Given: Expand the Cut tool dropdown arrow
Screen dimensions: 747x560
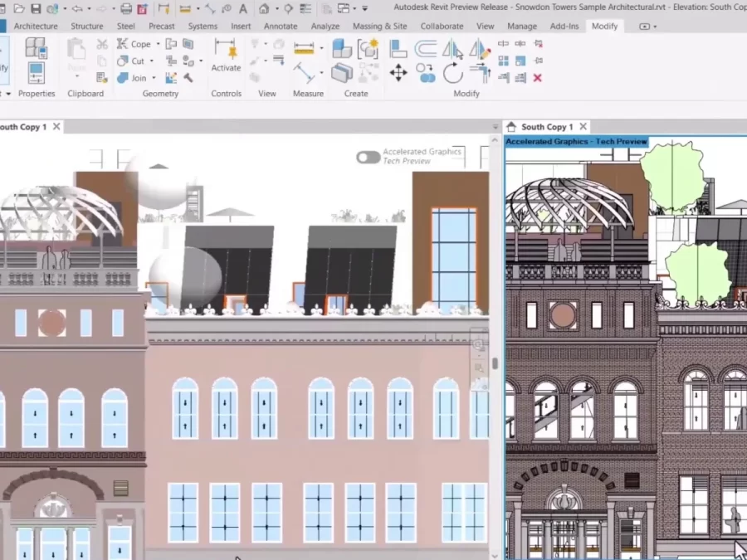Looking at the screenshot, I should point(152,61).
